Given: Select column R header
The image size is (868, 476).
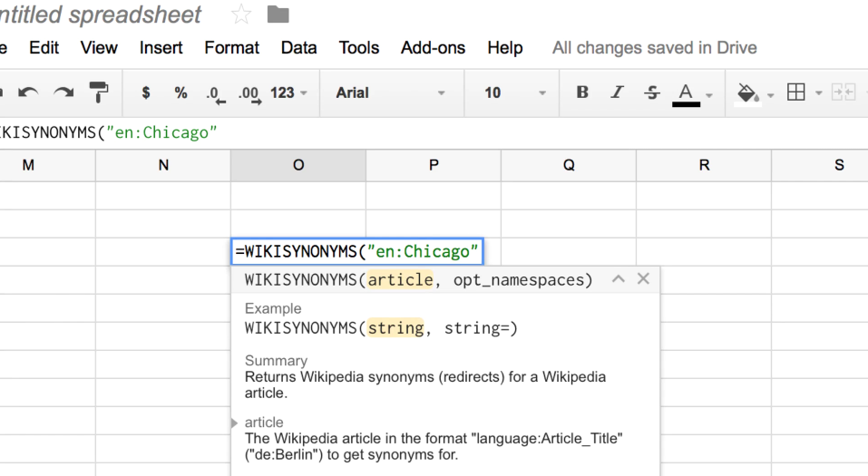Looking at the screenshot, I should click(704, 165).
